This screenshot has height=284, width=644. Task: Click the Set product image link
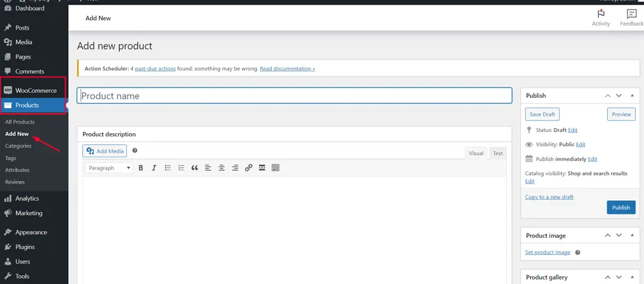(547, 252)
